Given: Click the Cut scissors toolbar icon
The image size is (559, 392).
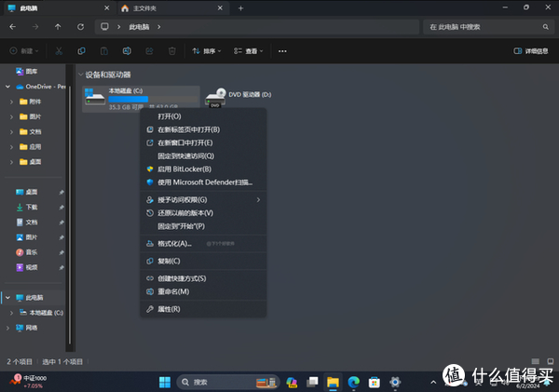Looking at the screenshot, I should [x=59, y=51].
